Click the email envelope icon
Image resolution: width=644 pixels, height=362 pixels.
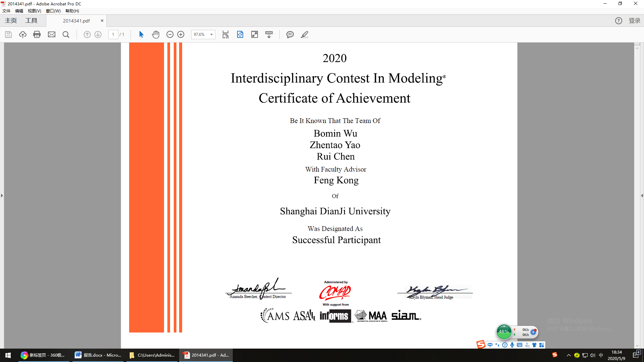click(x=51, y=35)
